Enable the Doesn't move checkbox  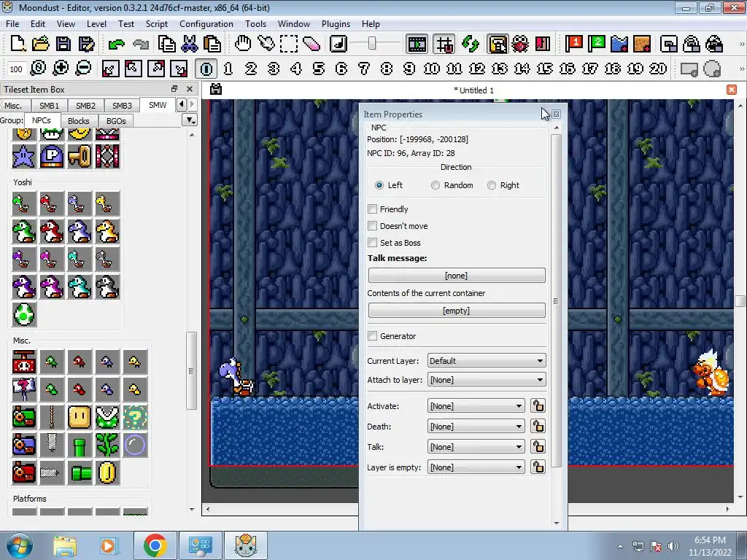point(373,226)
